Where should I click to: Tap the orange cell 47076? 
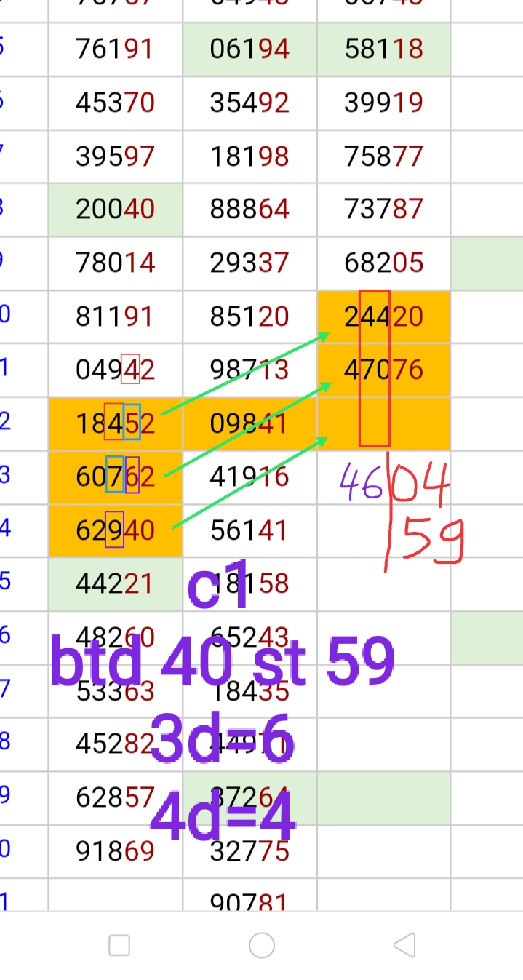click(383, 370)
